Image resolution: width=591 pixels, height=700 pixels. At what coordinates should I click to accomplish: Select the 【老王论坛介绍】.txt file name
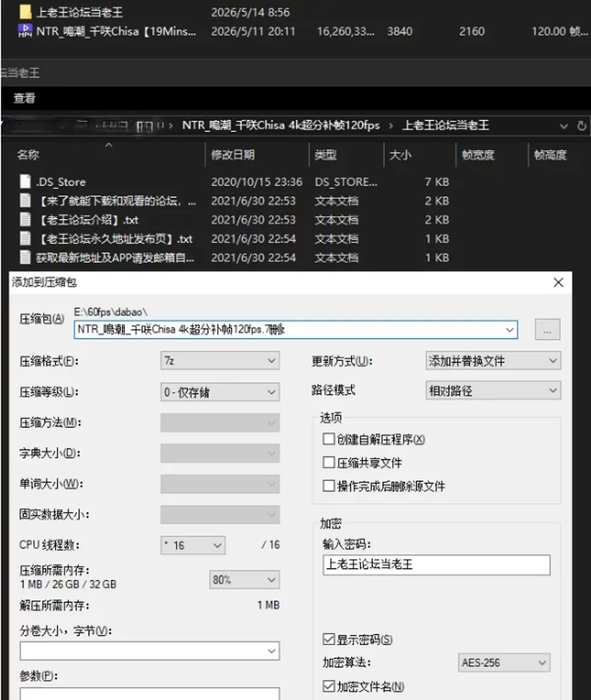(88, 220)
